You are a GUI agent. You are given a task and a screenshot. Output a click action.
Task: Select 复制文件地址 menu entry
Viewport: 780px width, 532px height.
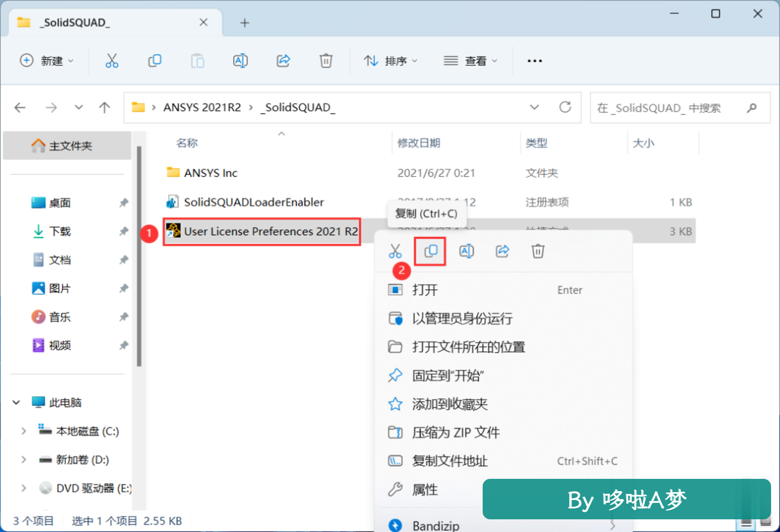click(503, 461)
